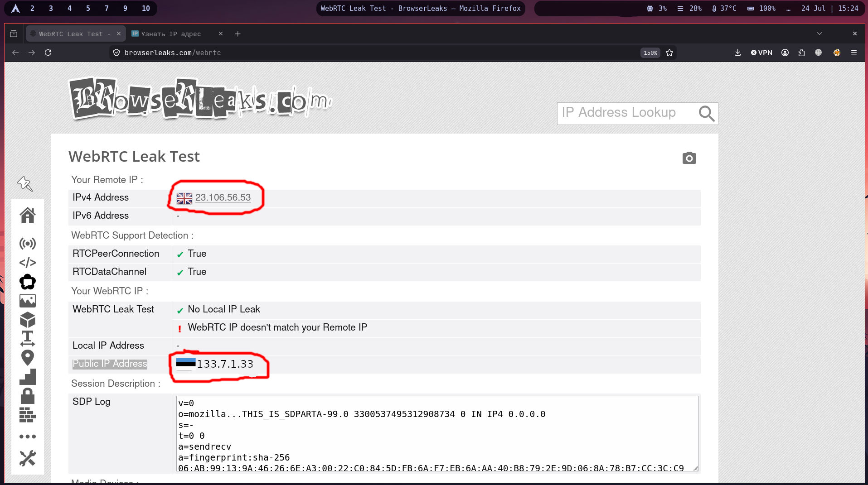868x485 pixels.
Task: Select the 133.7.1.33 public IP text
Action: point(225,364)
